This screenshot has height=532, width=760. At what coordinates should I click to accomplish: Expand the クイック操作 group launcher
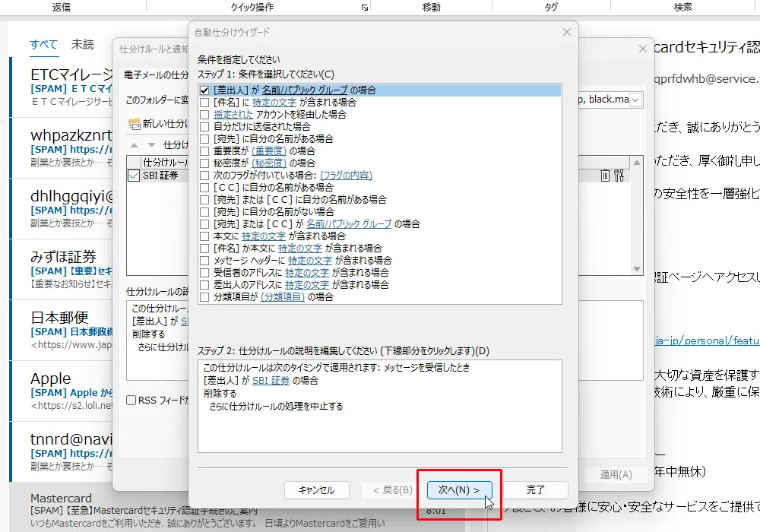365,8
